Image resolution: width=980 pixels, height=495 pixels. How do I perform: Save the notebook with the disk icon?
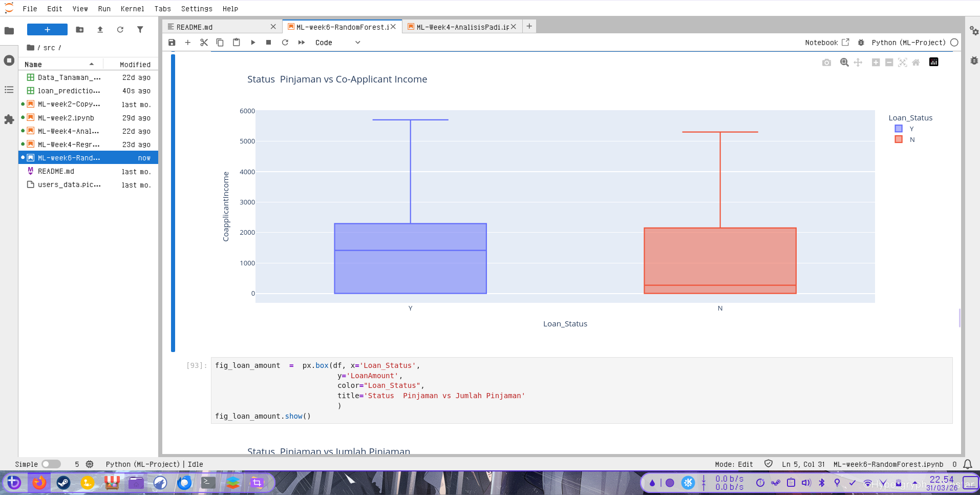[172, 43]
